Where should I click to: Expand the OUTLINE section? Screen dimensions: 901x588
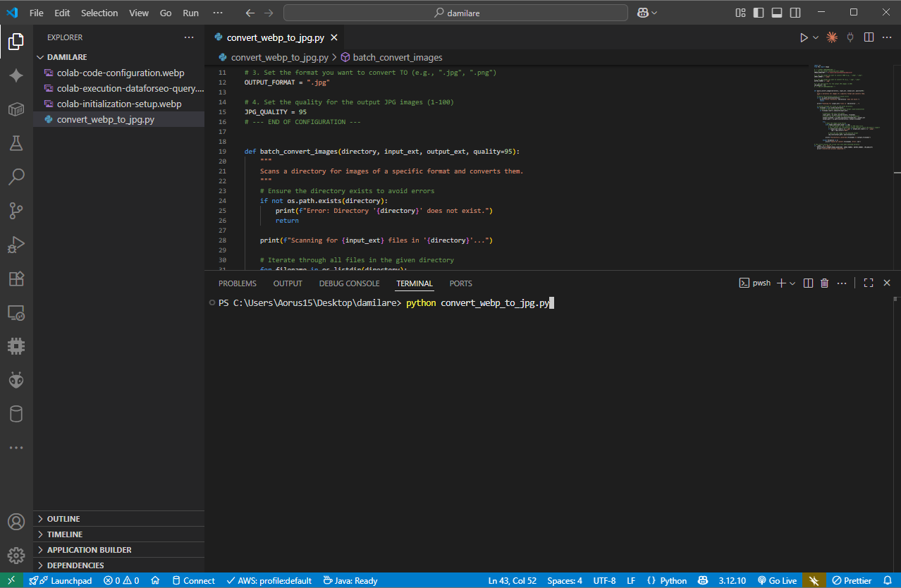pyautogui.click(x=63, y=519)
